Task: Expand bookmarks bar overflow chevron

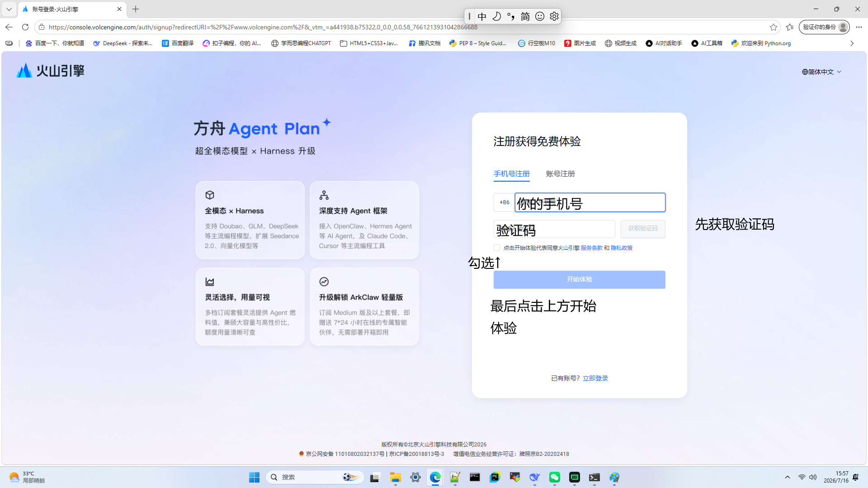Action: (852, 43)
